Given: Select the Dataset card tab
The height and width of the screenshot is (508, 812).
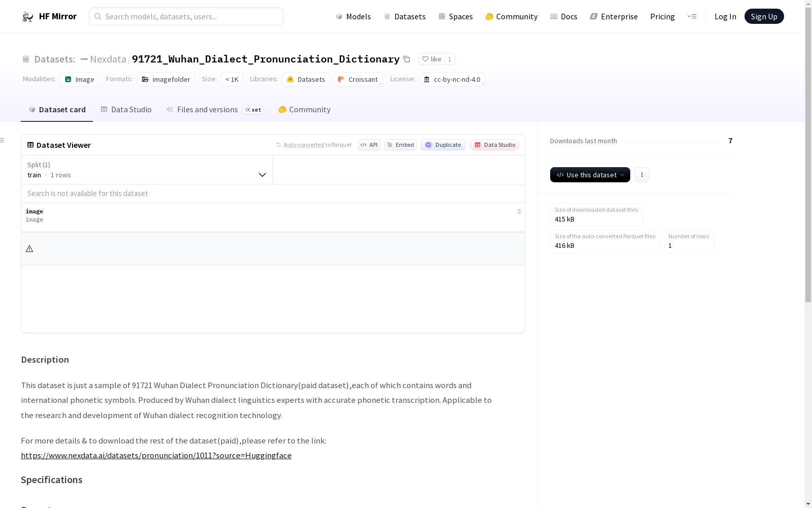Looking at the screenshot, I should coord(57,110).
